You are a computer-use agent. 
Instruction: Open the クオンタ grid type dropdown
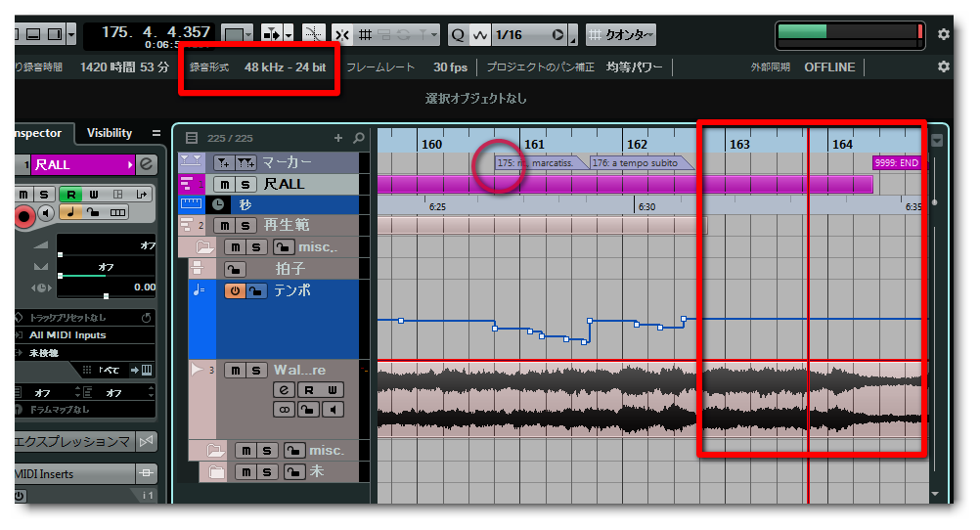click(x=621, y=34)
